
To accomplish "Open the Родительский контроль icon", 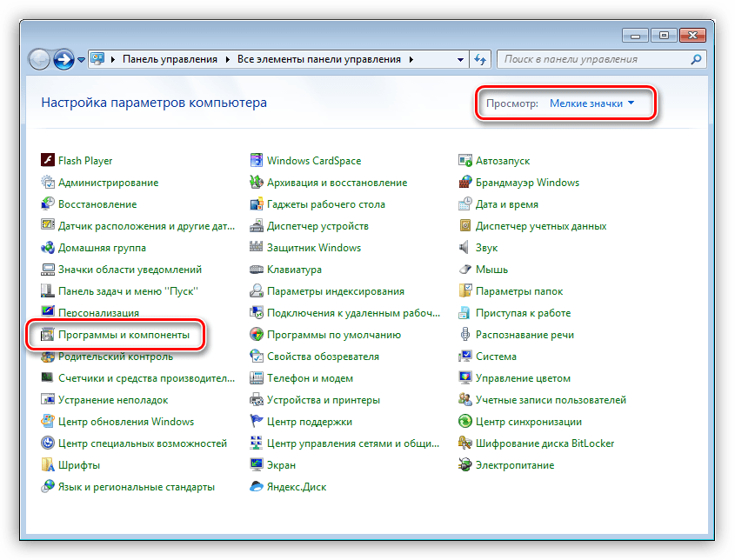I will (x=48, y=357).
